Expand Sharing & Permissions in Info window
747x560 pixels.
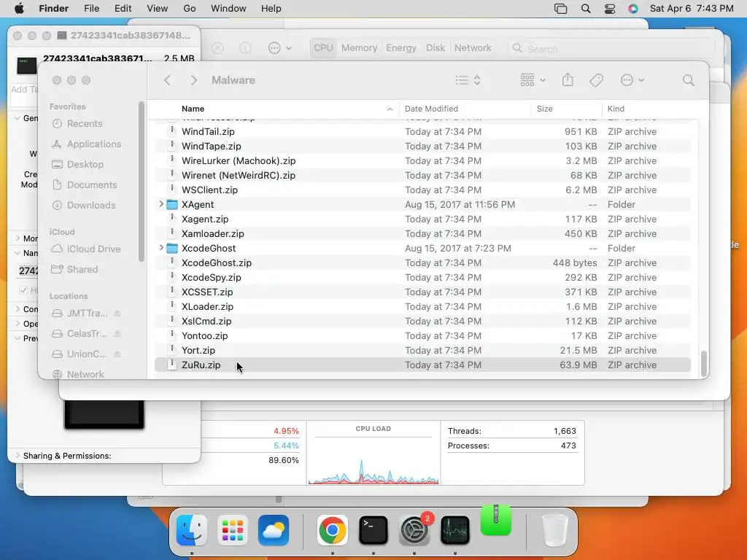[x=18, y=456]
